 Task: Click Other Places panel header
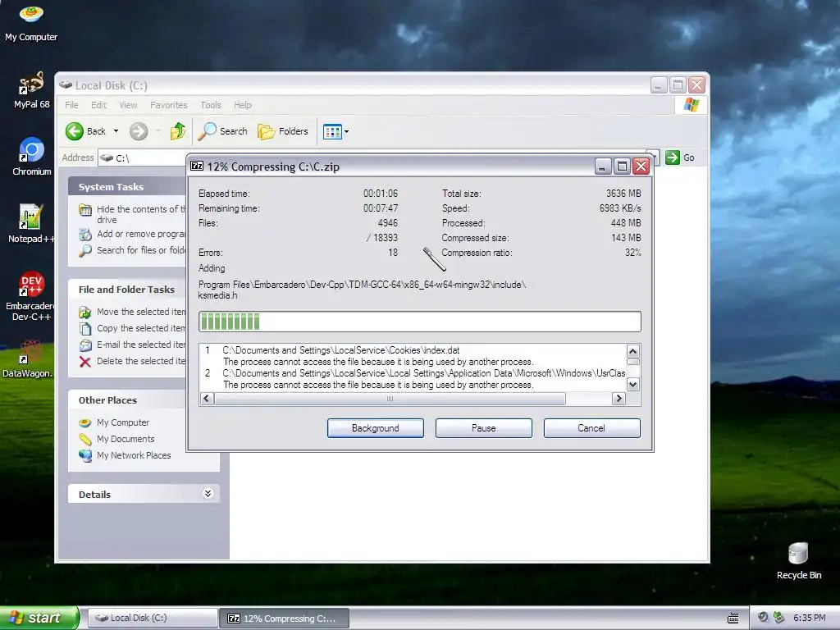tap(127, 400)
